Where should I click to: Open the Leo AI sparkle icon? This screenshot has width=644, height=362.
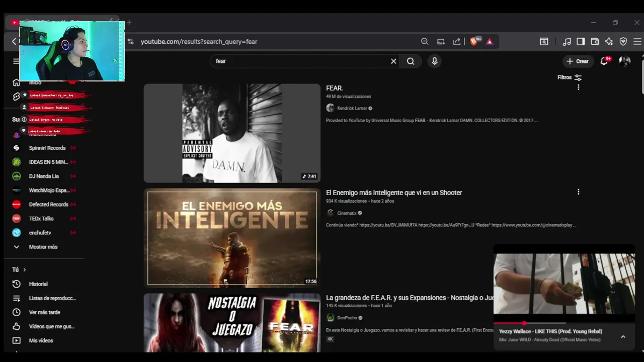609,41
